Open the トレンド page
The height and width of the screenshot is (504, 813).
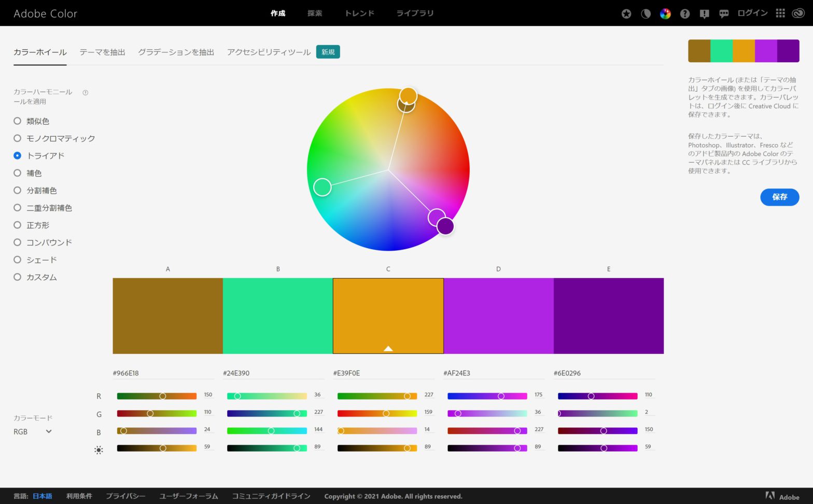pyautogui.click(x=359, y=13)
